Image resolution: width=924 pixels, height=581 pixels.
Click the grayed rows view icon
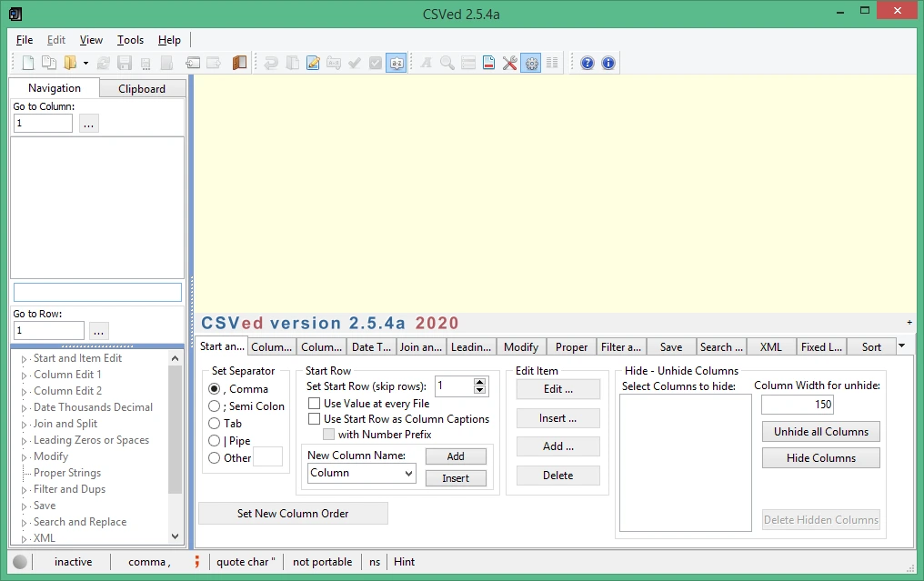(x=468, y=63)
